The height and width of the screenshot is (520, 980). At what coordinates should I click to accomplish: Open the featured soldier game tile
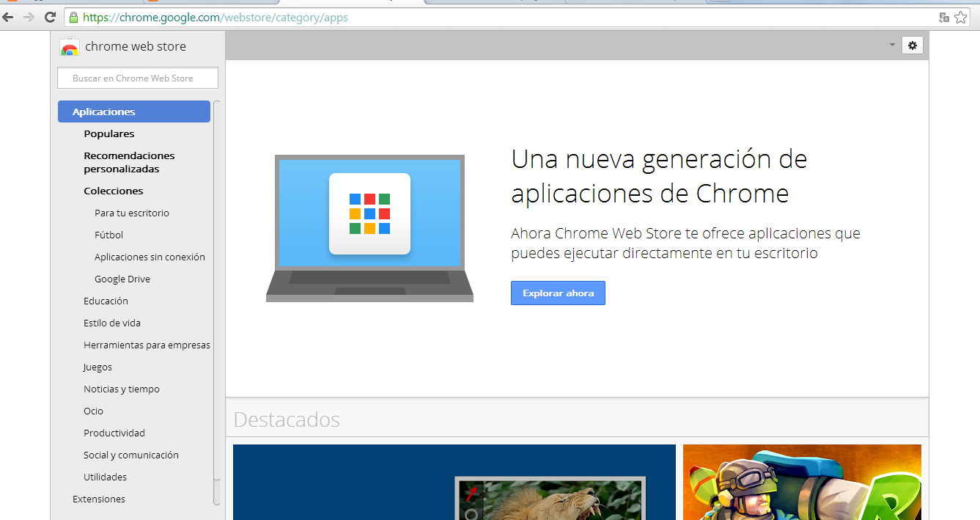802,482
